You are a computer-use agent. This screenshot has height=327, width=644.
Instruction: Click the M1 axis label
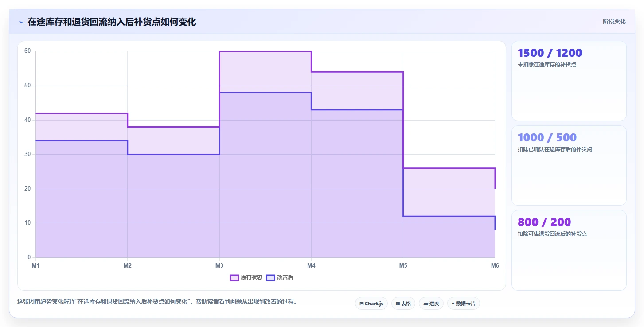point(35,265)
